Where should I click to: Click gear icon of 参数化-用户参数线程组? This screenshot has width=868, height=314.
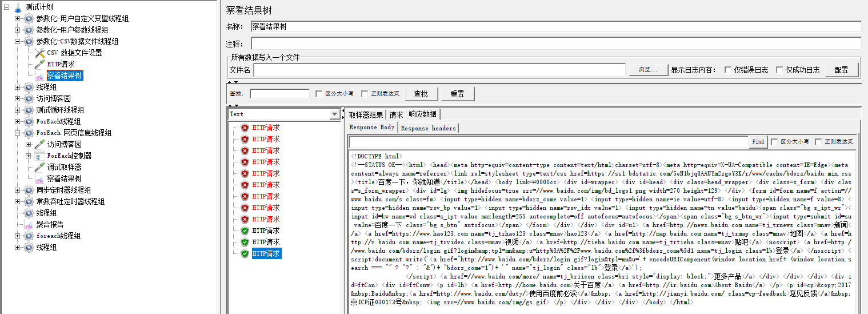pyautogui.click(x=29, y=30)
